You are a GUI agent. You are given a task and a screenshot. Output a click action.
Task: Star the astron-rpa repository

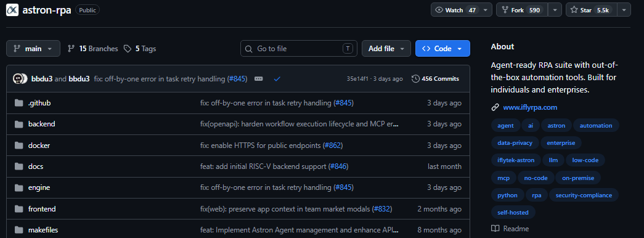(x=592, y=10)
